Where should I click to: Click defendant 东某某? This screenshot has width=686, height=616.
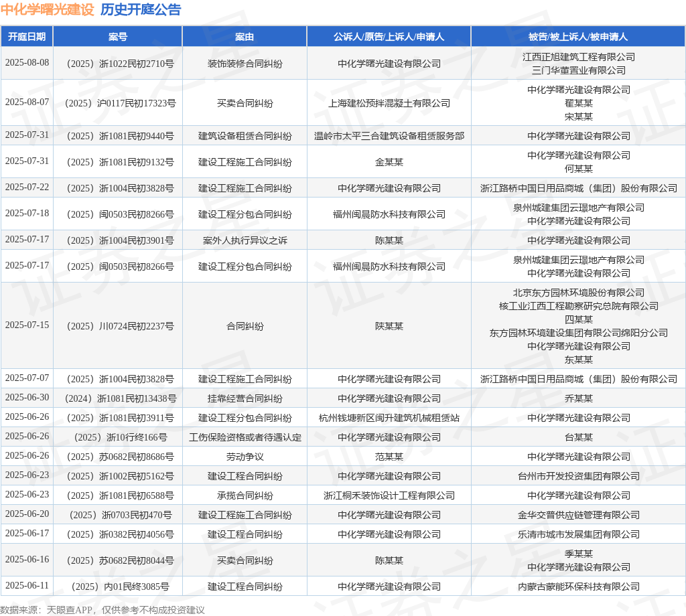pyautogui.click(x=578, y=360)
